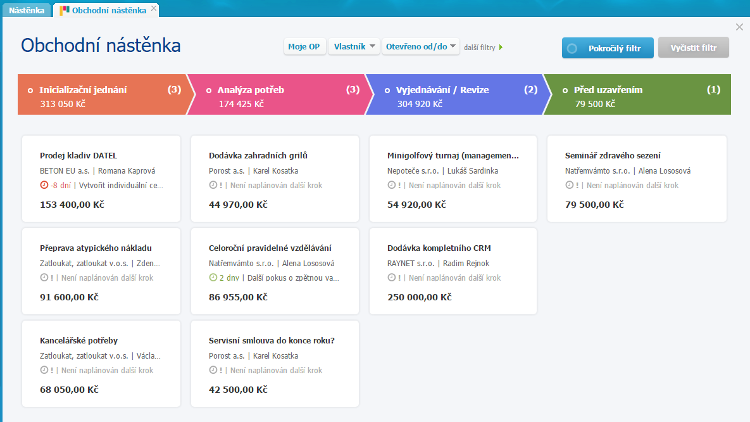This screenshot has width=750, height=422.
Task: Click Nepoteče s.r.o. company name
Action: 413,171
